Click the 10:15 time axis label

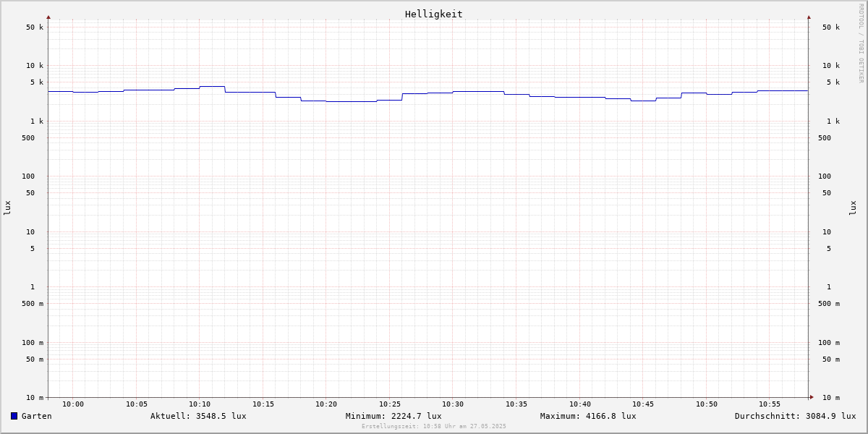point(263,404)
